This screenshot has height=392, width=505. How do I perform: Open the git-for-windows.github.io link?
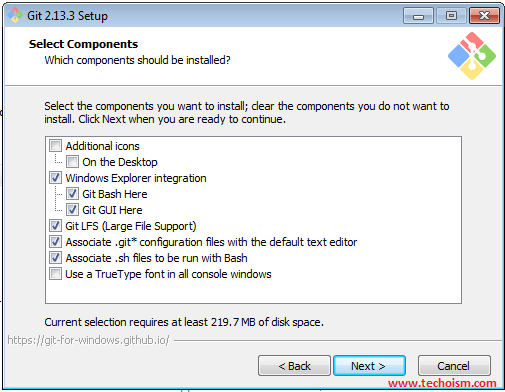(88, 340)
